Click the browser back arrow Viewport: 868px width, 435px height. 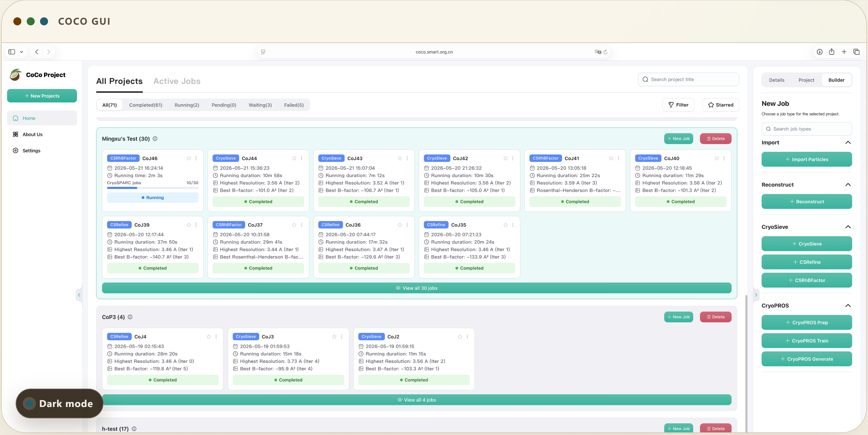pos(37,52)
